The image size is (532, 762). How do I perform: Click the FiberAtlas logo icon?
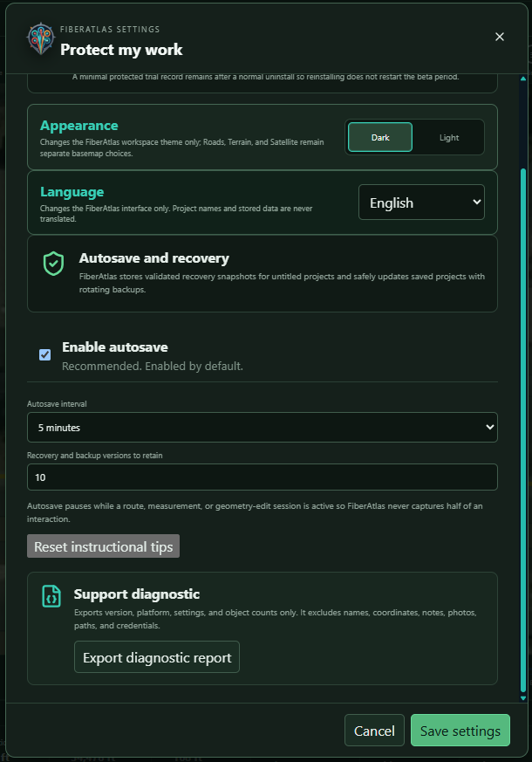41,39
